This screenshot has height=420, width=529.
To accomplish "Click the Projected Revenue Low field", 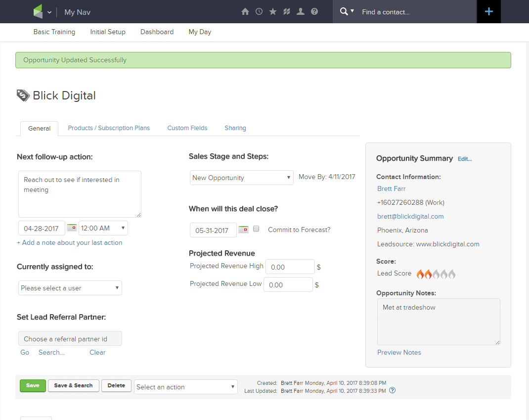I will coord(288,285).
